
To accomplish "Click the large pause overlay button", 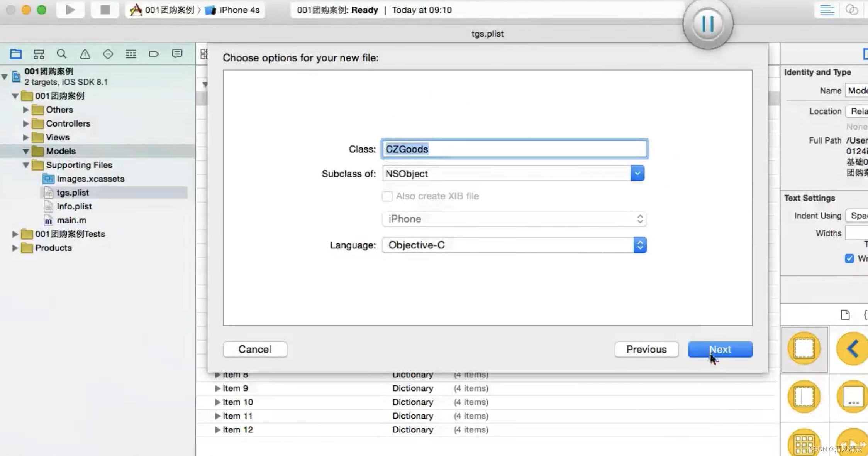I will pyautogui.click(x=707, y=24).
